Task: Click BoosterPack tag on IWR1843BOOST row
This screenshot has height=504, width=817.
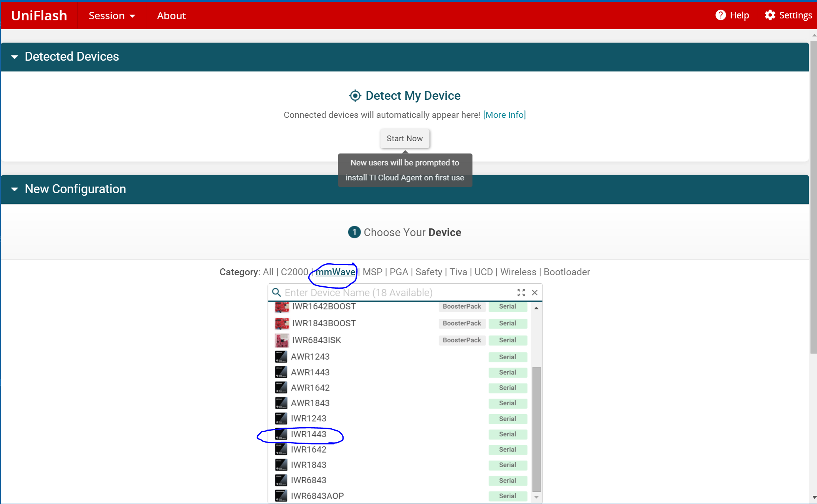Action: click(462, 324)
